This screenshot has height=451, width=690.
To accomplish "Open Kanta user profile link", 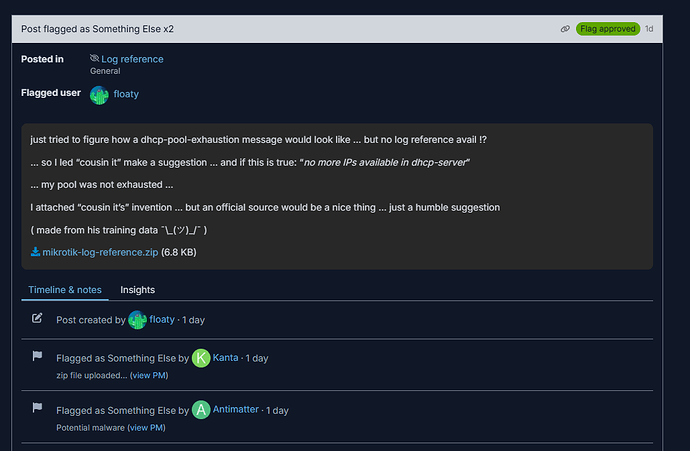I will click(225, 358).
